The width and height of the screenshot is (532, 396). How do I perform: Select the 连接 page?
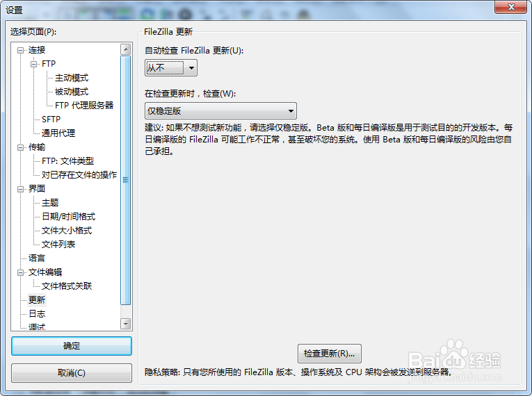(x=37, y=50)
